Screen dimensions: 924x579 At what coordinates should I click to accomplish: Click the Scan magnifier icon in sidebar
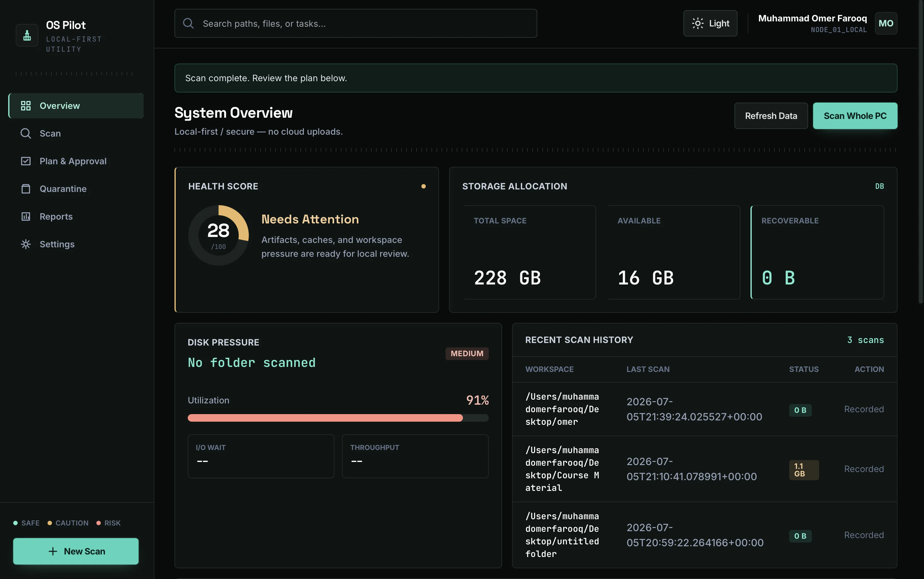[x=26, y=133]
